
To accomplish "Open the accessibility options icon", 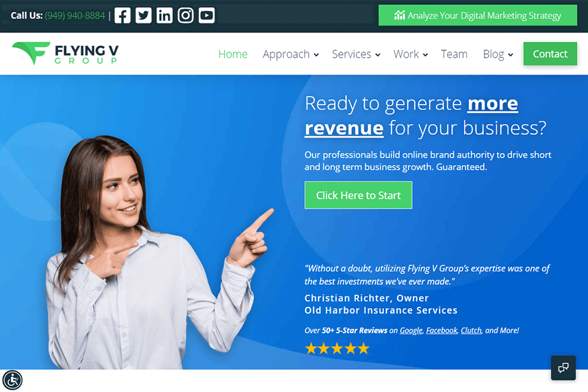I will pyautogui.click(x=12, y=380).
